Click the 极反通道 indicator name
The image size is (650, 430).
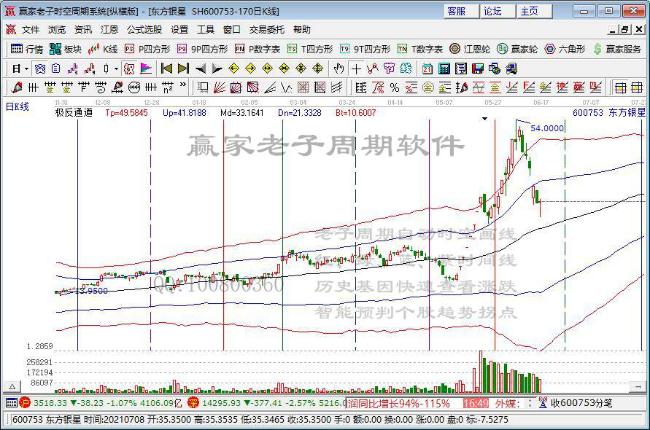tap(74, 112)
